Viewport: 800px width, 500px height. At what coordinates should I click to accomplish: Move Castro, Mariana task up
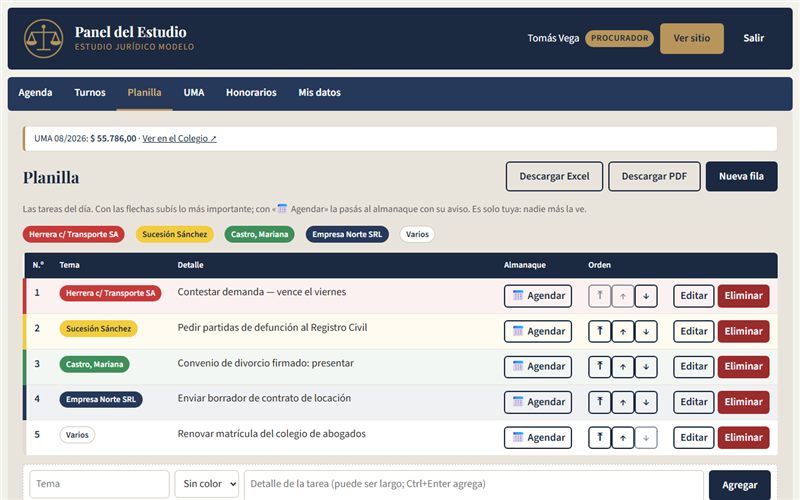622,366
